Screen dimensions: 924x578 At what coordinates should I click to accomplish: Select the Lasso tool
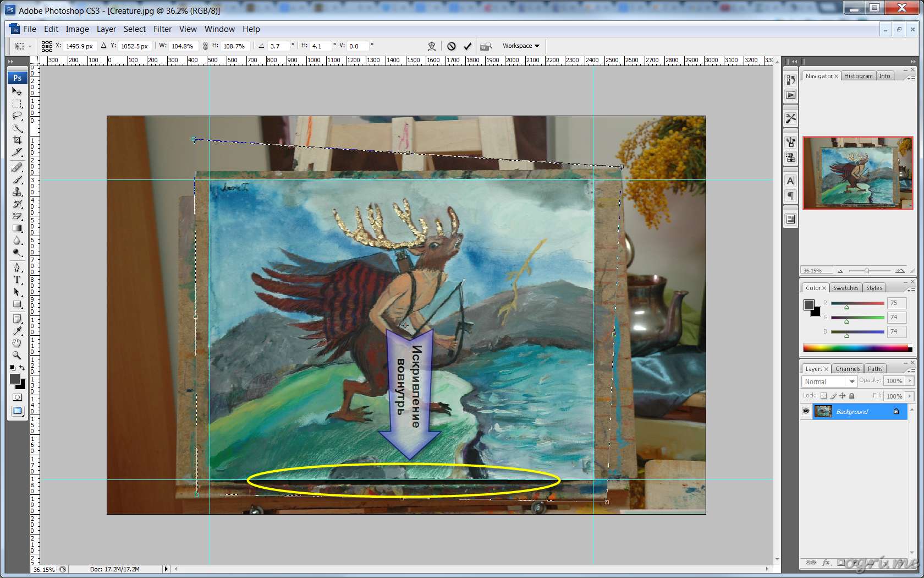click(x=17, y=116)
